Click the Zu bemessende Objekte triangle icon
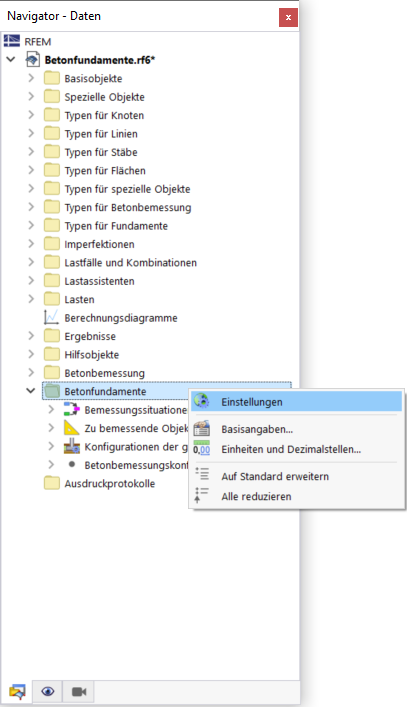The height and width of the screenshot is (707, 407). click(72, 428)
